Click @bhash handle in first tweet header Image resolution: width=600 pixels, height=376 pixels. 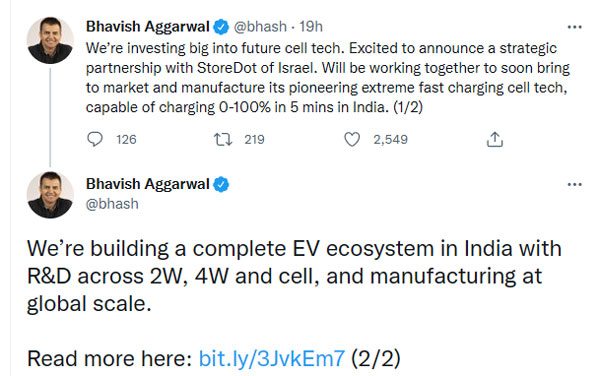coord(260,27)
